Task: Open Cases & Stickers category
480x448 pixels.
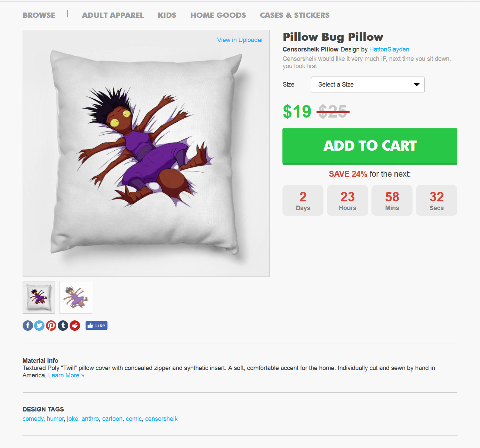Action: click(295, 15)
